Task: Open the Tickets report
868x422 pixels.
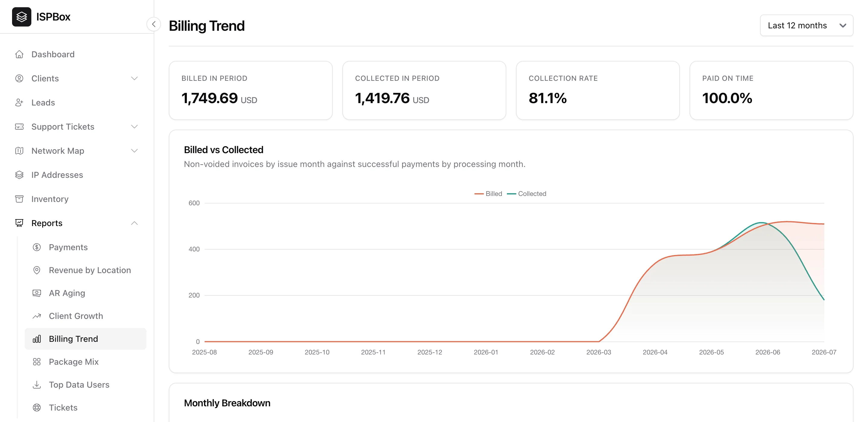Action: [86, 408]
